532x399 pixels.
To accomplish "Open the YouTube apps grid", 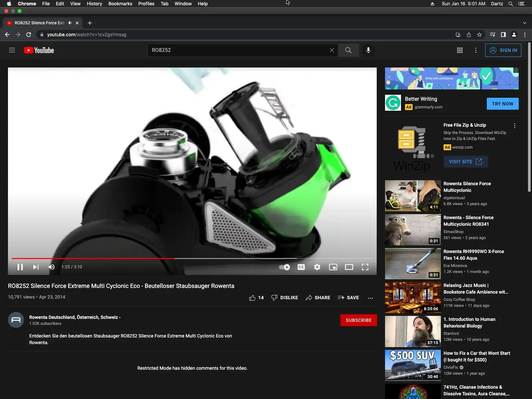I will coord(460,50).
